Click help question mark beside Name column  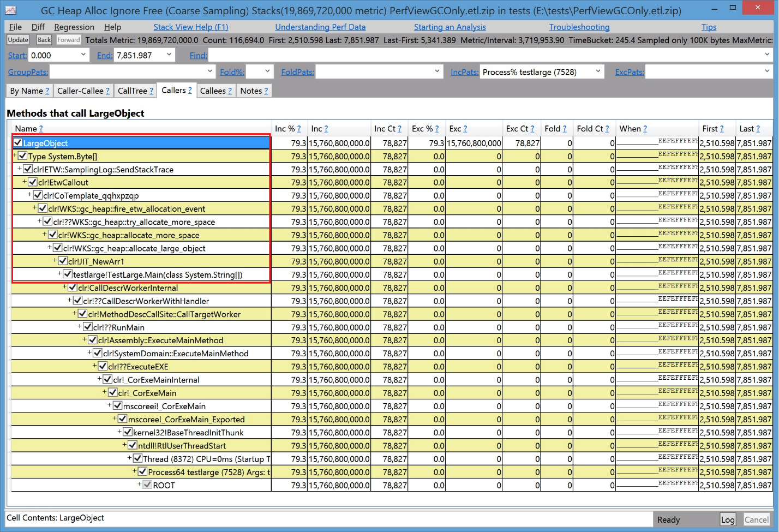pos(41,129)
